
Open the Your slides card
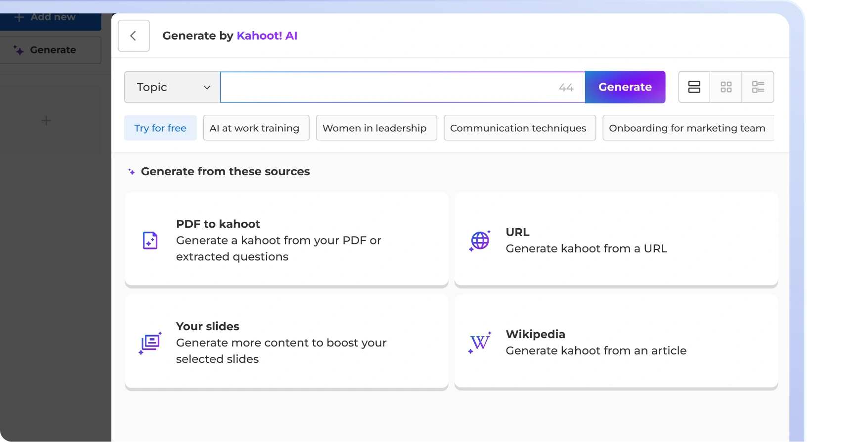(x=286, y=342)
